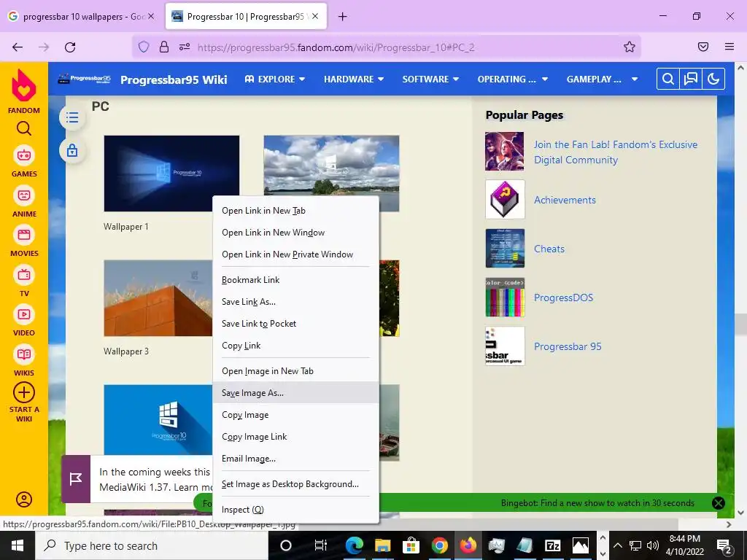Open the Video section icon

(24, 314)
